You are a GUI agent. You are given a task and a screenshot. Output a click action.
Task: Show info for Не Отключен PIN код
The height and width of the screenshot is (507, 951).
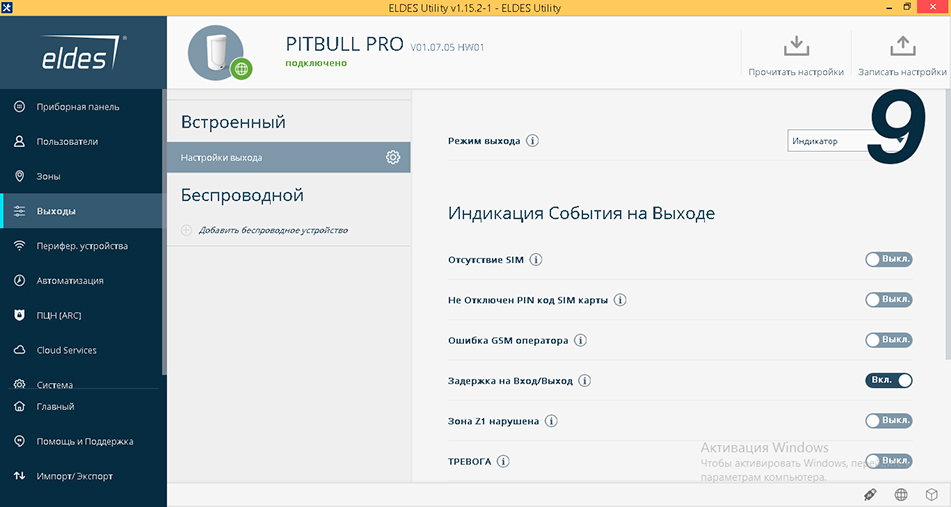620,300
